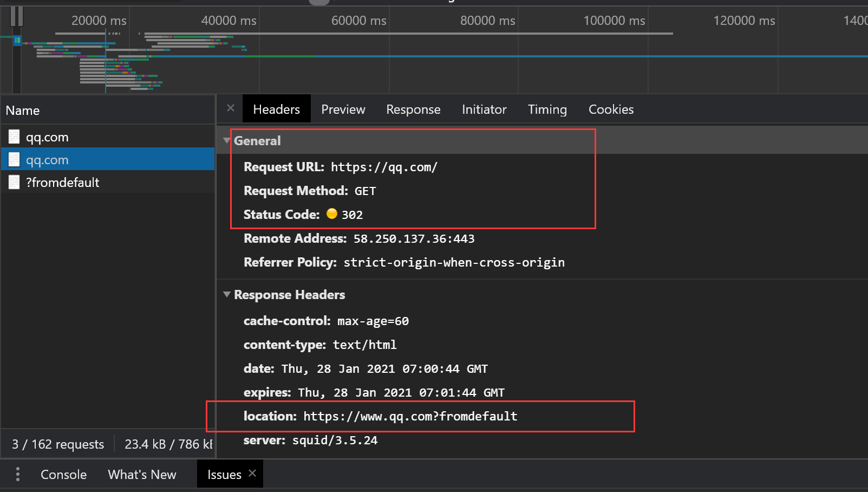868x492 pixels.
Task: Click the server squid/3.5.24 header
Action: pyautogui.click(x=310, y=440)
